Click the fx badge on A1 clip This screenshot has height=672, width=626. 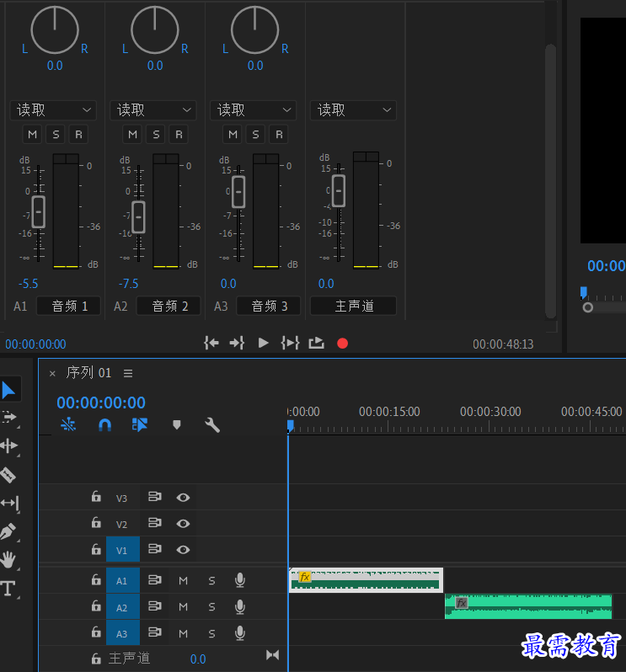[x=305, y=577]
